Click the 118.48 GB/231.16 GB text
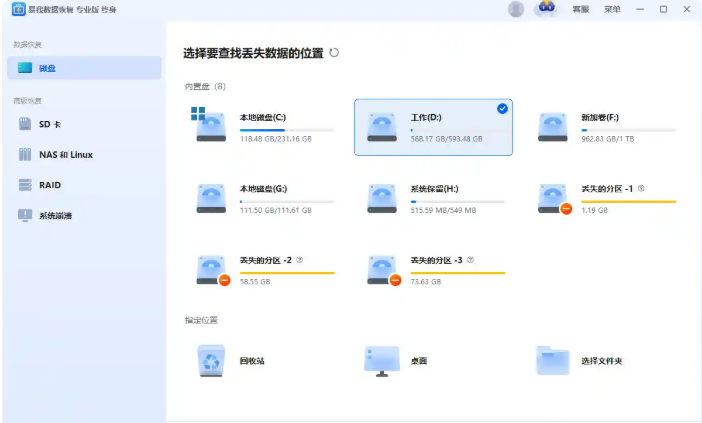The height and width of the screenshot is (423, 702). (276, 139)
